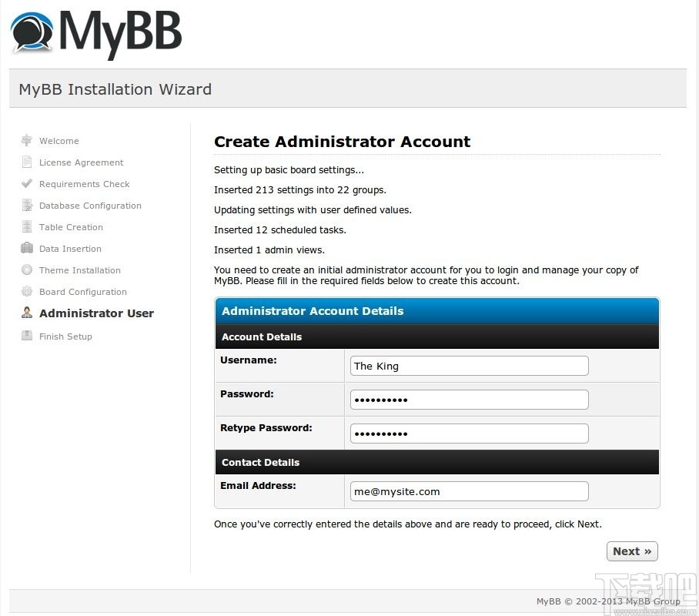Click the Administrator User person icon
This screenshot has width=699, height=616.
click(x=27, y=313)
